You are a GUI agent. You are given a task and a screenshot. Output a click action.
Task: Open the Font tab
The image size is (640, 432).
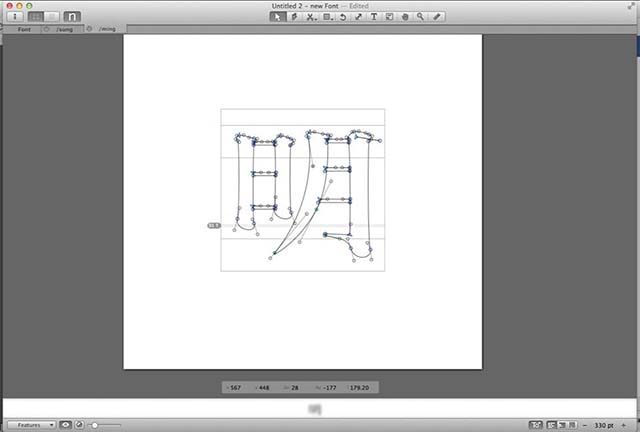pyautogui.click(x=24, y=29)
